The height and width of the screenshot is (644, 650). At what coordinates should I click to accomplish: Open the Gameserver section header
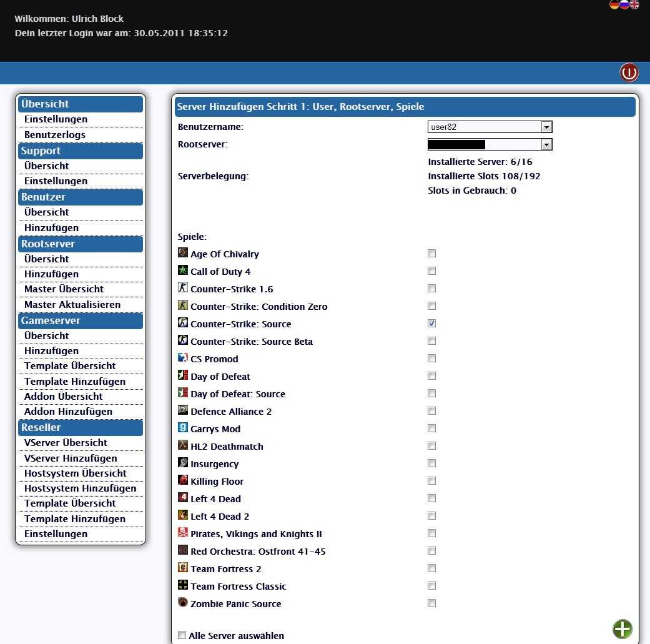pos(81,321)
